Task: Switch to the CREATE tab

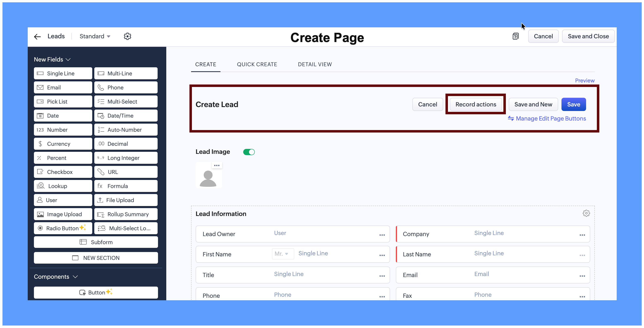Action: 206,64
